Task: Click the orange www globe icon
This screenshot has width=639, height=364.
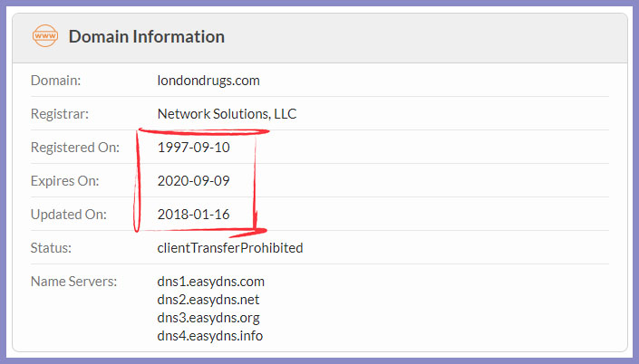Action: point(44,36)
